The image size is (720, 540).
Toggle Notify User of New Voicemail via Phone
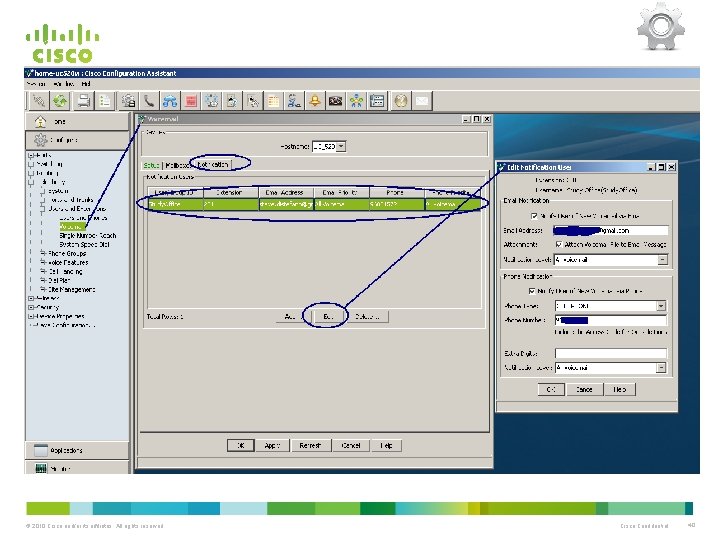click(x=532, y=291)
